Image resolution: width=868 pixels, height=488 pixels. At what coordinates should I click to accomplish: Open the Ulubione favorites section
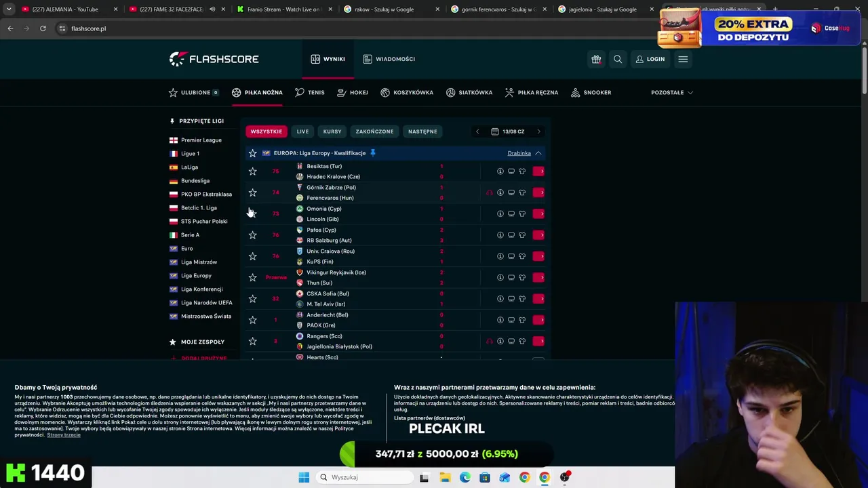pyautogui.click(x=194, y=92)
